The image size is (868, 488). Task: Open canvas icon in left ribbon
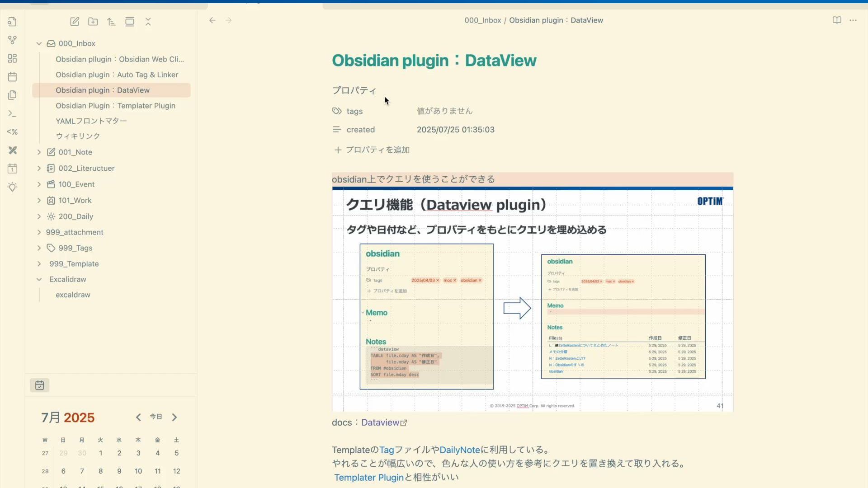pyautogui.click(x=12, y=58)
